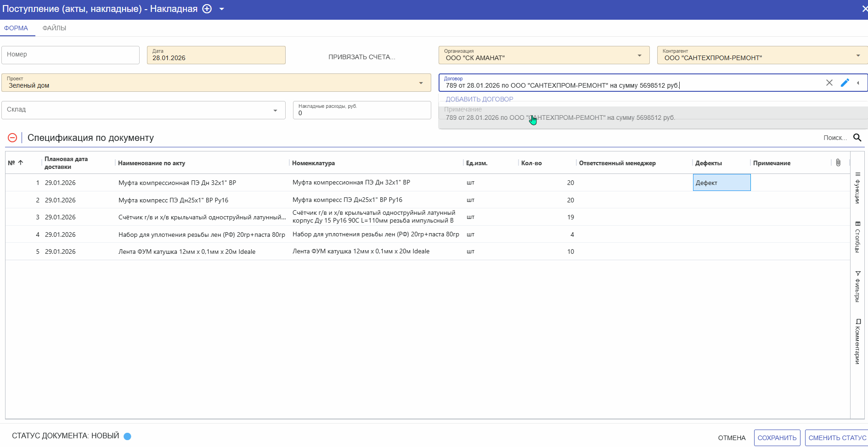
Task: Open the Комментарии side panel
Action: pyautogui.click(x=857, y=341)
